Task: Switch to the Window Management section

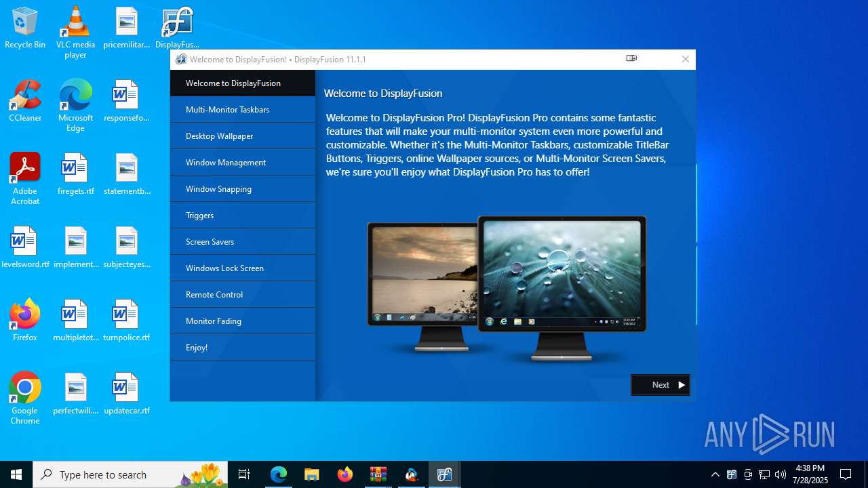Action: tap(243, 163)
